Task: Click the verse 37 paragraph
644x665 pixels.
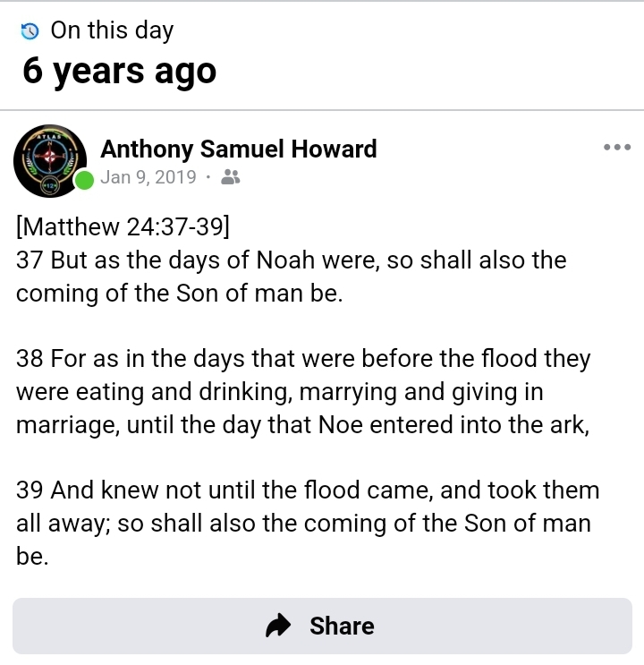Action: (x=292, y=276)
